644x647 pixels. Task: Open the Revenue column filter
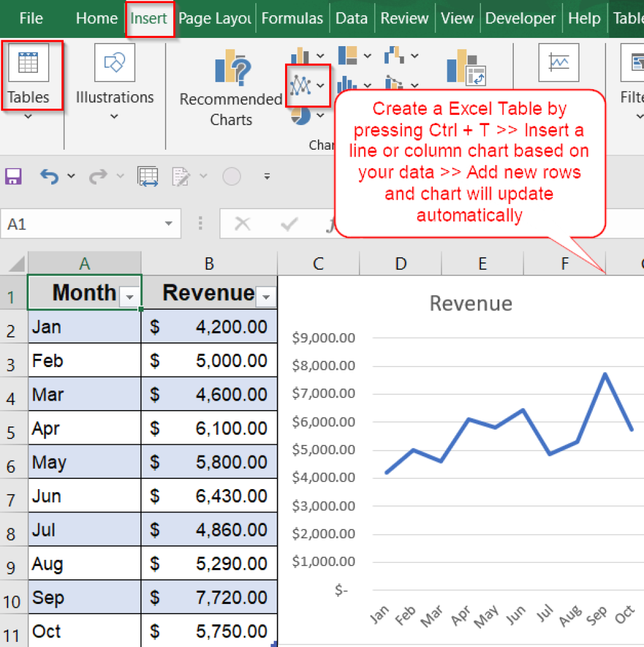(265, 296)
